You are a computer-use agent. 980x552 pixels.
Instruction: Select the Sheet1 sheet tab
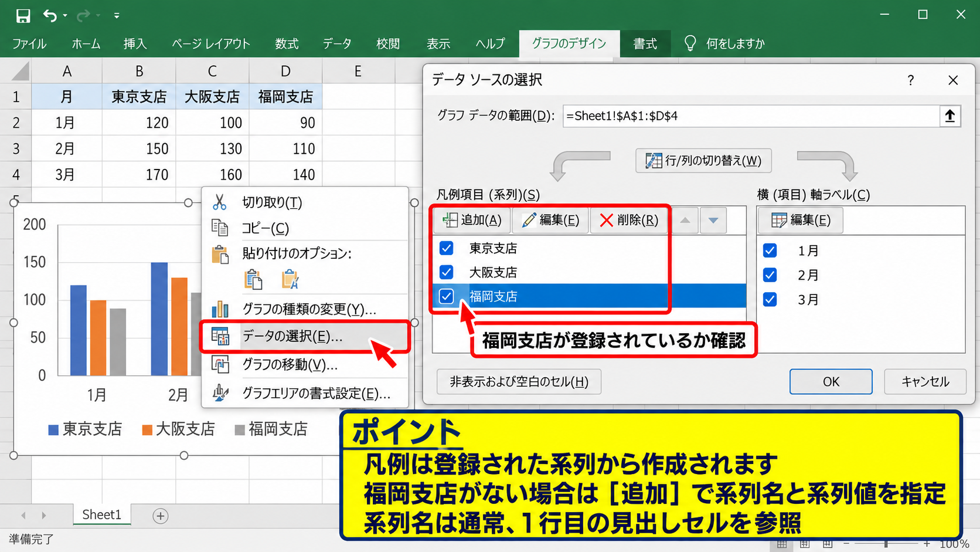[102, 515]
